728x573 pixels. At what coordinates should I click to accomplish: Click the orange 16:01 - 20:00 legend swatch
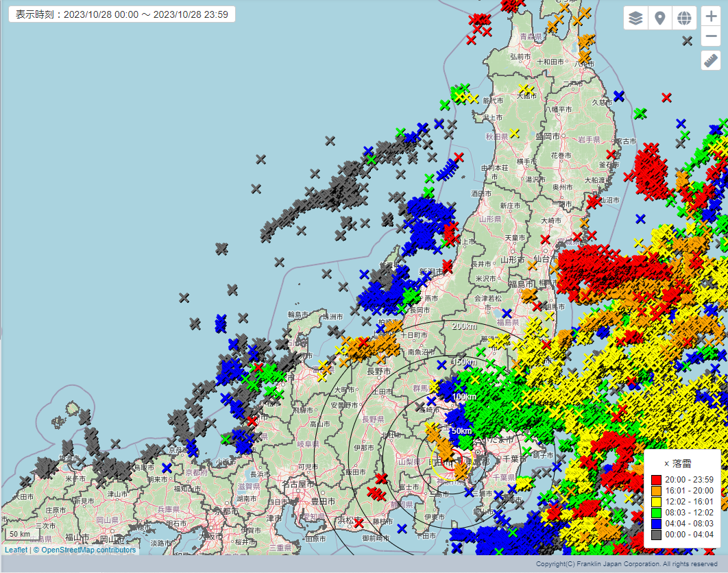657,491
